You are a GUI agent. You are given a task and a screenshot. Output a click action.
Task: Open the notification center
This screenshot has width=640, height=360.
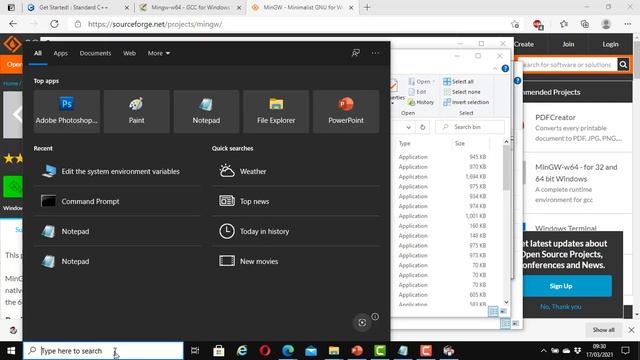[x=625, y=351]
